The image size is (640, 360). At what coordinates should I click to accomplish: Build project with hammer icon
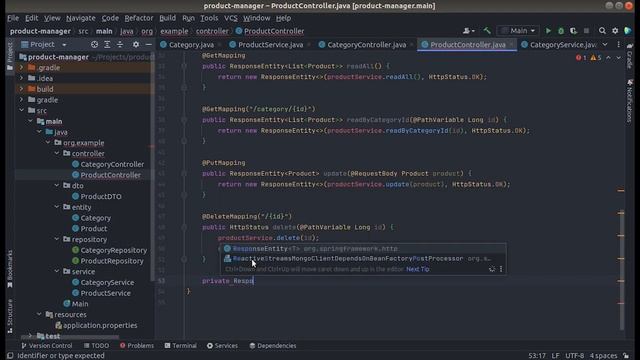[487, 31]
